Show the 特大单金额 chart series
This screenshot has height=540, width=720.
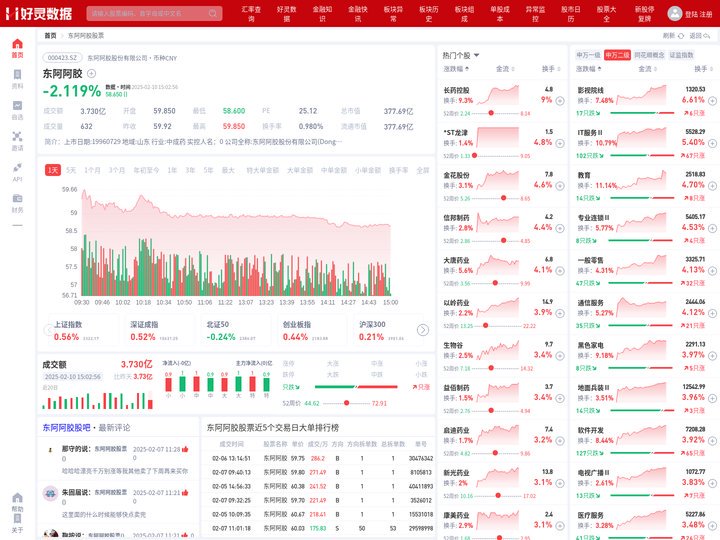coord(263,170)
